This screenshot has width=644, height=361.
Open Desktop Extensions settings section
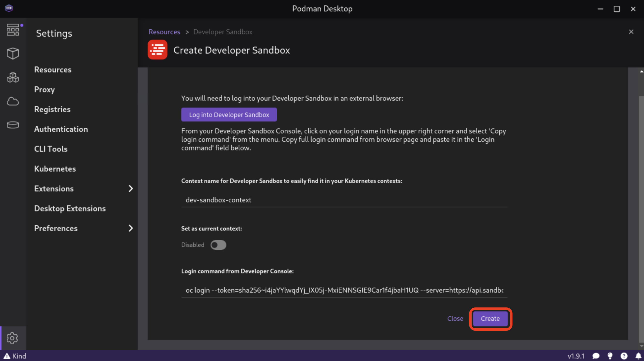[x=70, y=209]
